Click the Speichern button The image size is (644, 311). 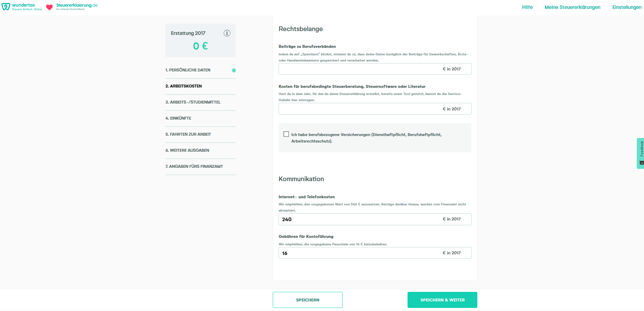[x=307, y=300]
